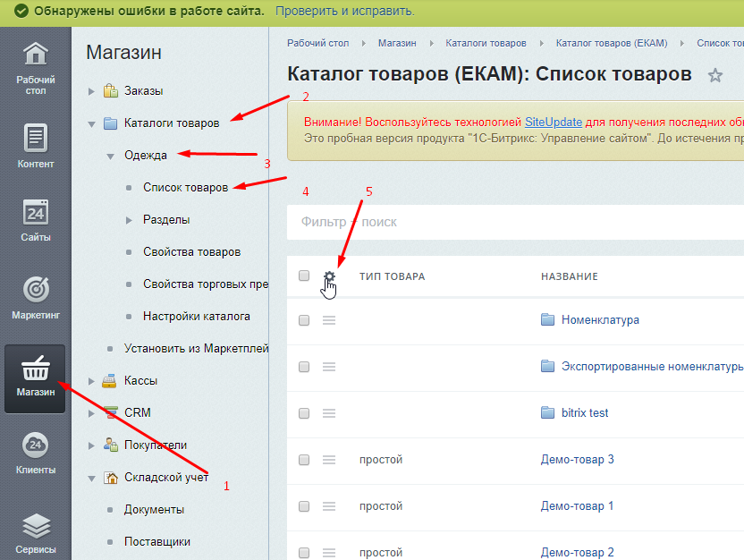Expand the Кассы tree node

[91, 381]
